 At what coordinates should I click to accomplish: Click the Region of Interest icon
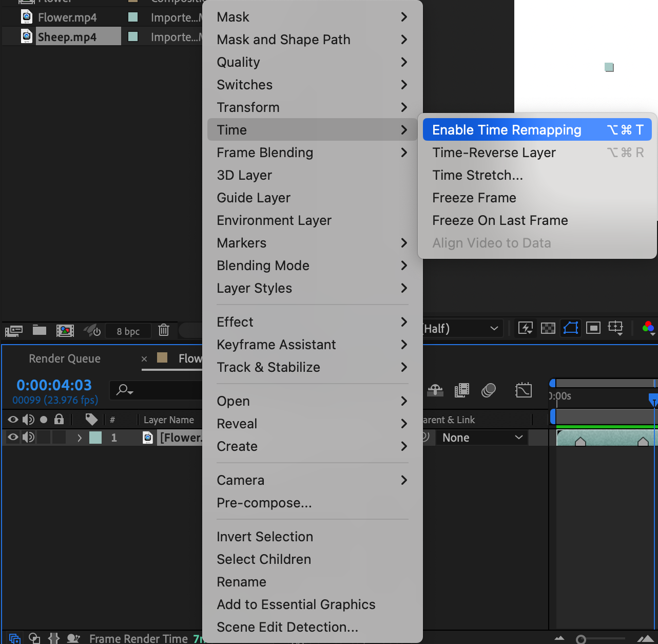coord(593,328)
